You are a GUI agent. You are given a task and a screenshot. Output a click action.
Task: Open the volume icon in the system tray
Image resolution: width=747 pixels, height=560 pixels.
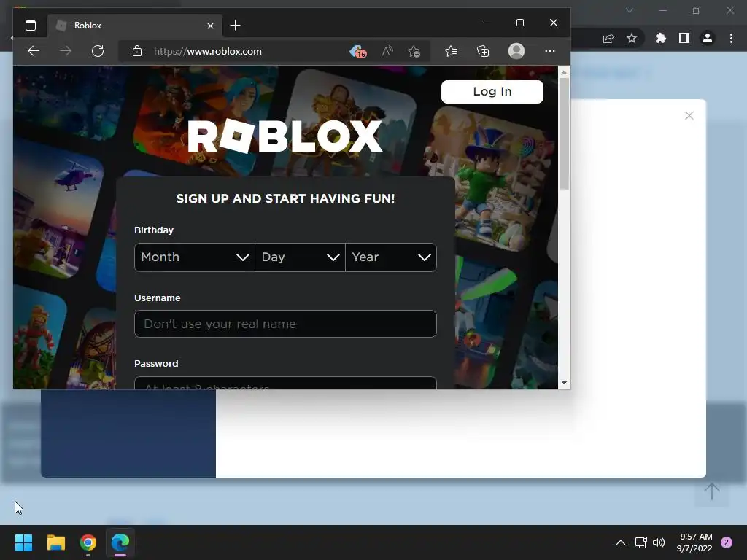click(x=659, y=542)
